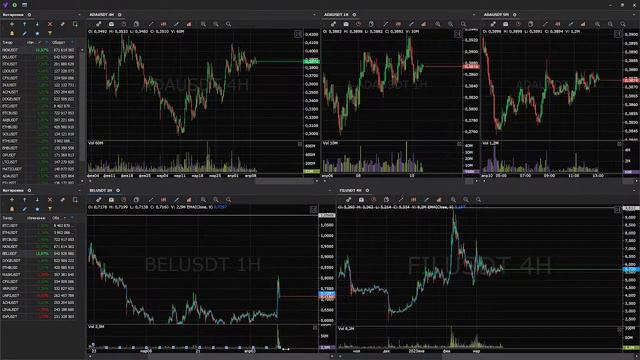Click the camera icon on BELUSDT 1H toolbar

111,200
